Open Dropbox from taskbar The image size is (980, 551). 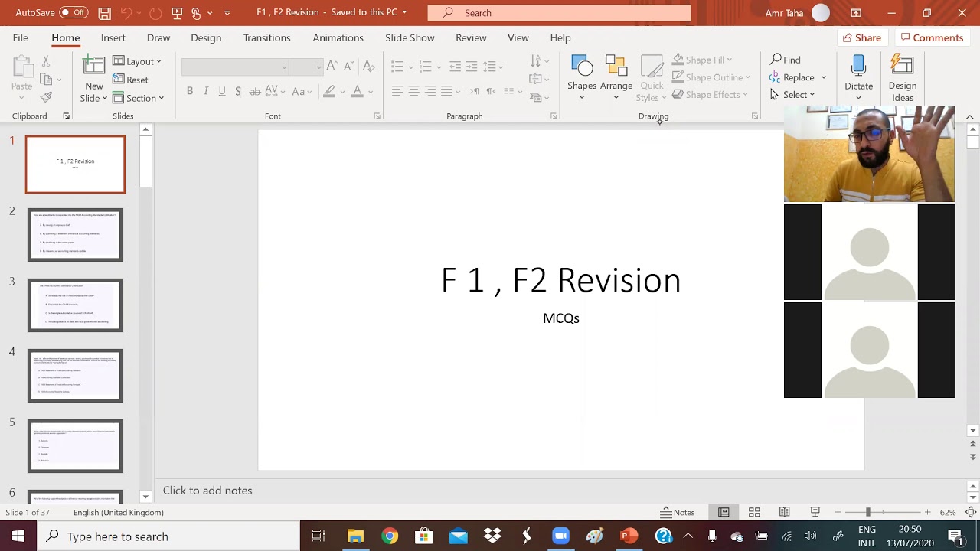click(x=492, y=536)
